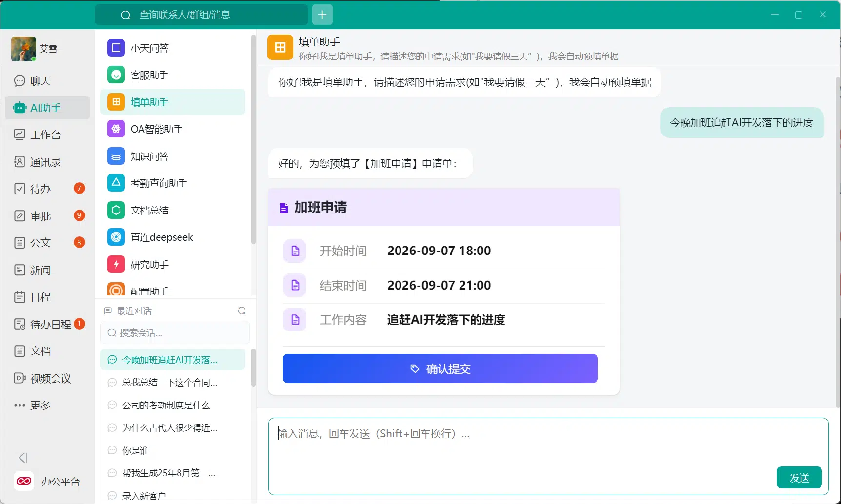Open the 工作台 section
The height and width of the screenshot is (504, 841).
coord(47,135)
